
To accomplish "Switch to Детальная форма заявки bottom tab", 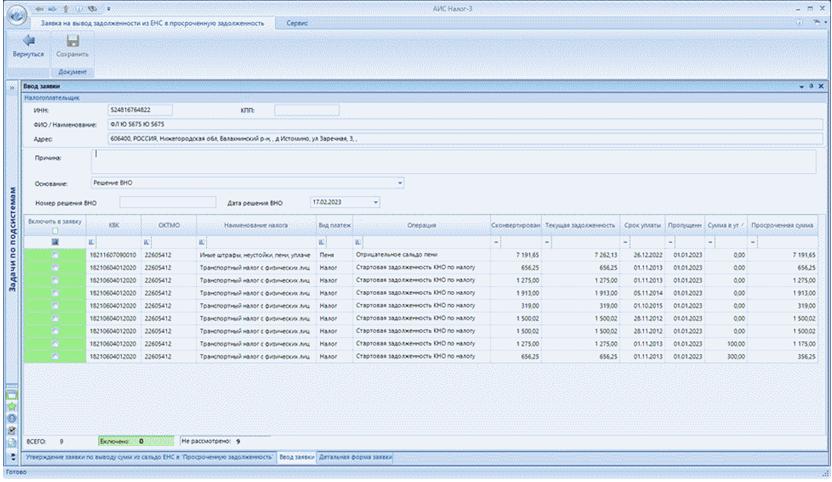I will click(x=355, y=456).
